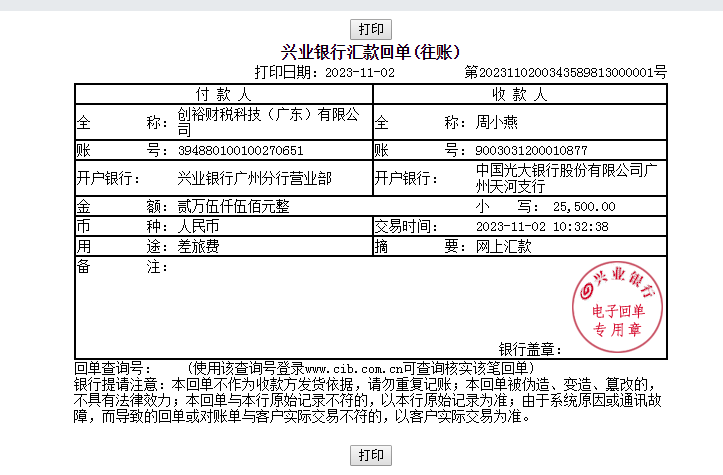Screen dimensions: 723x475
Task: Click the 付款人 column header
Action: click(x=224, y=95)
